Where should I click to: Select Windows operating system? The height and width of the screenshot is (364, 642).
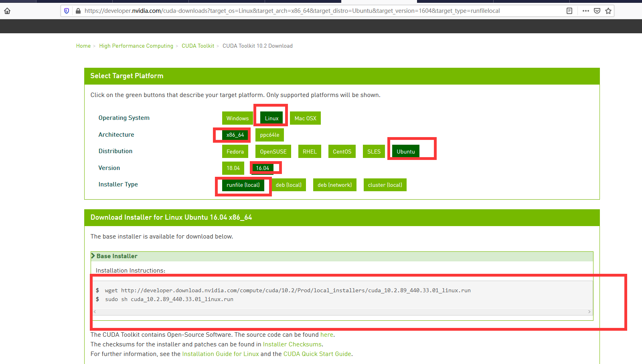tap(237, 118)
